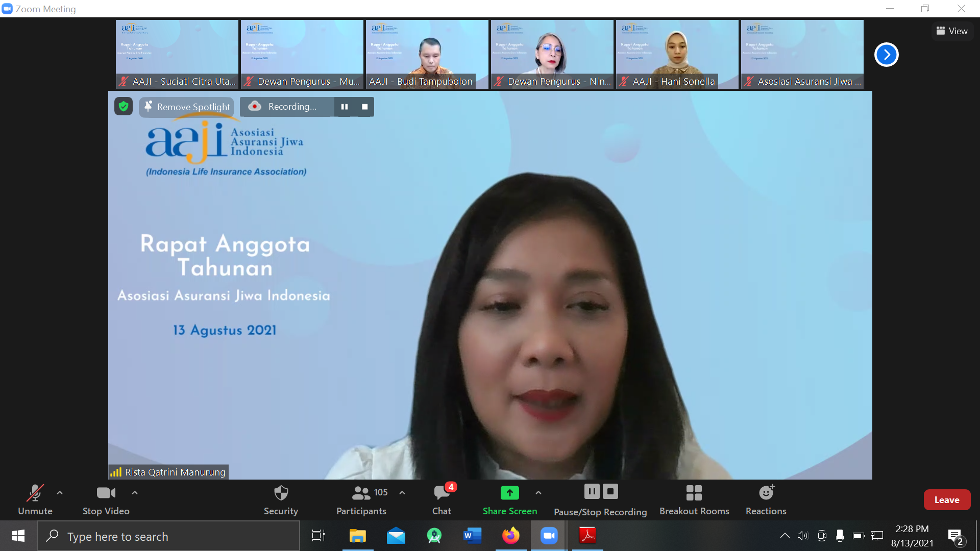Open Adobe Acrobat from taskbar

click(587, 536)
